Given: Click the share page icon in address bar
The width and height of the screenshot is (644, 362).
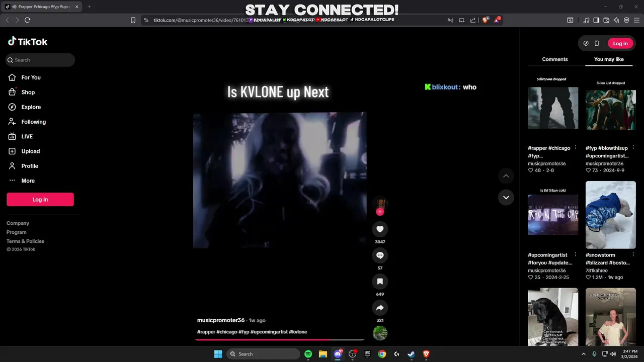Looking at the screenshot, I should click(473, 20).
